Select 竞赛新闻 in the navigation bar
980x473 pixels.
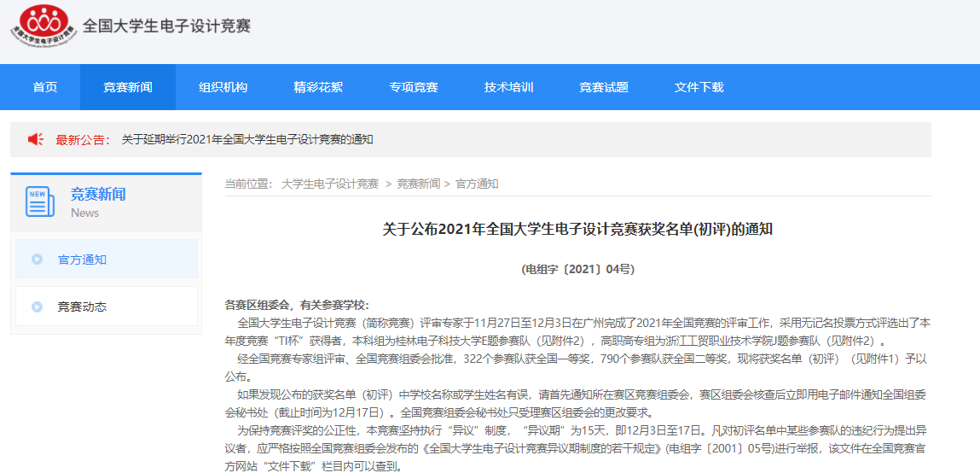tap(128, 87)
